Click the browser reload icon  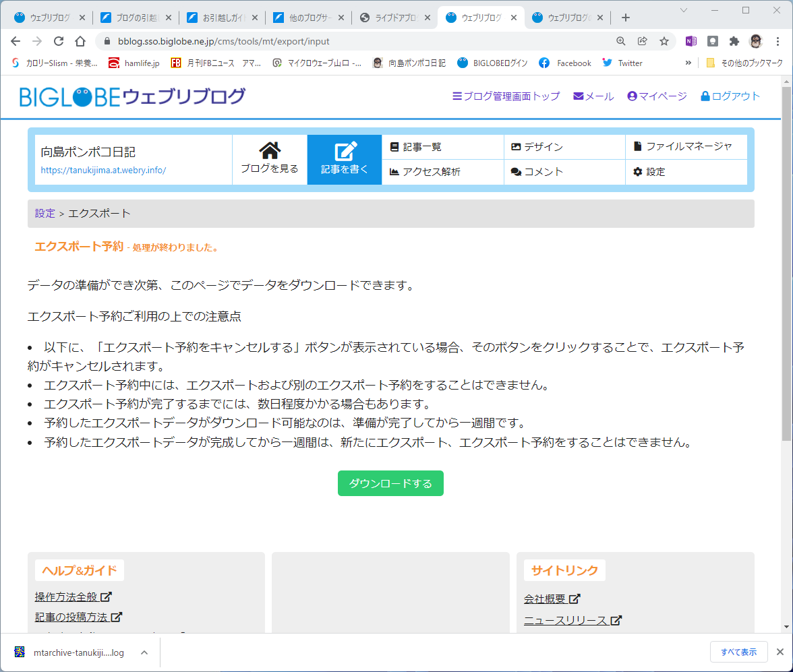[59, 42]
